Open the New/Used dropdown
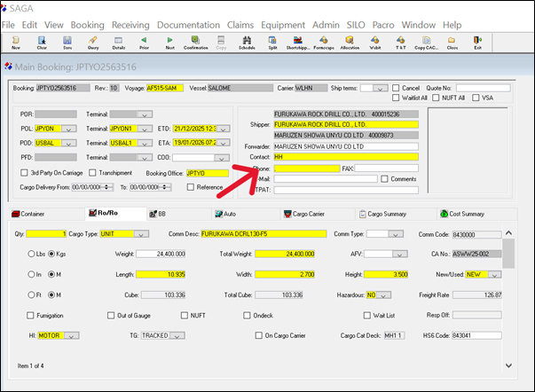Image resolution: width=535 pixels, height=392 pixels. [x=494, y=275]
